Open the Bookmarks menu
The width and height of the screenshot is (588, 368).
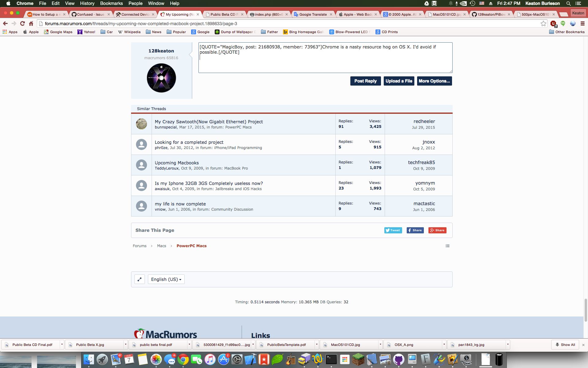point(111,3)
